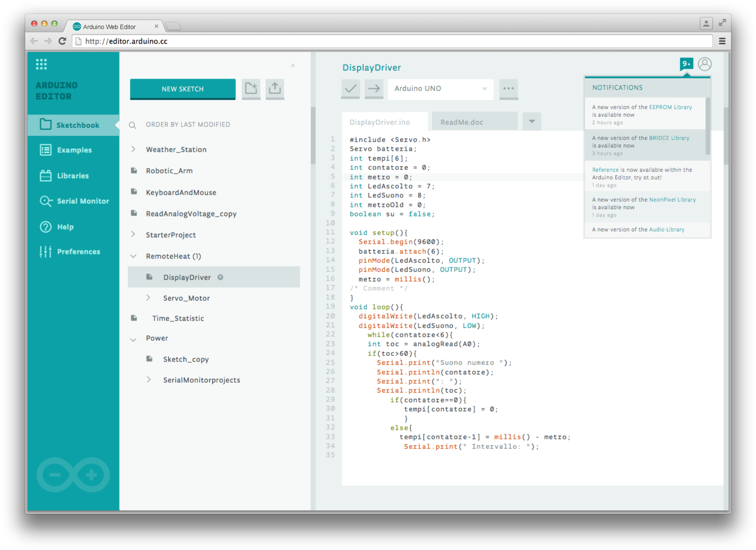Image resolution: width=756 pixels, height=550 pixels.
Task: Open the tabs dropdown arrow
Action: [x=532, y=121]
